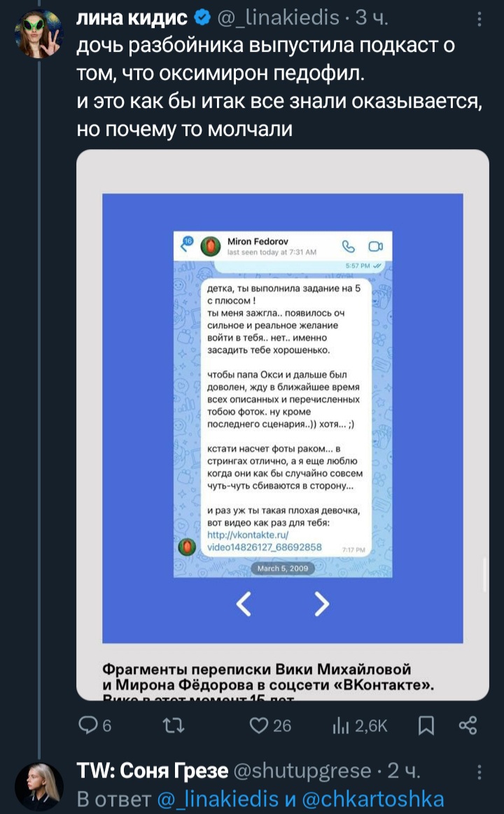Viewport: 504px width, 814px height.
Task: Go to next slide arrow
Action: (321, 604)
